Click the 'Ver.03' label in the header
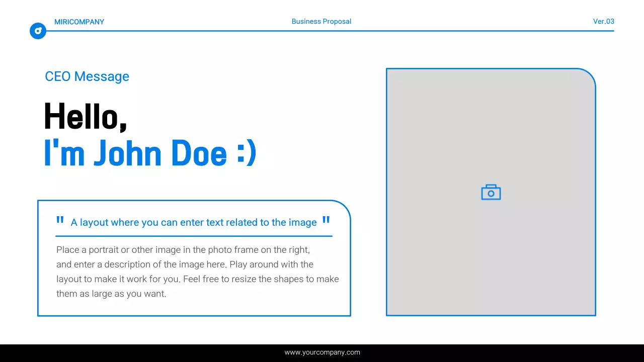Image resolution: width=644 pixels, height=362 pixels. pyautogui.click(x=603, y=21)
